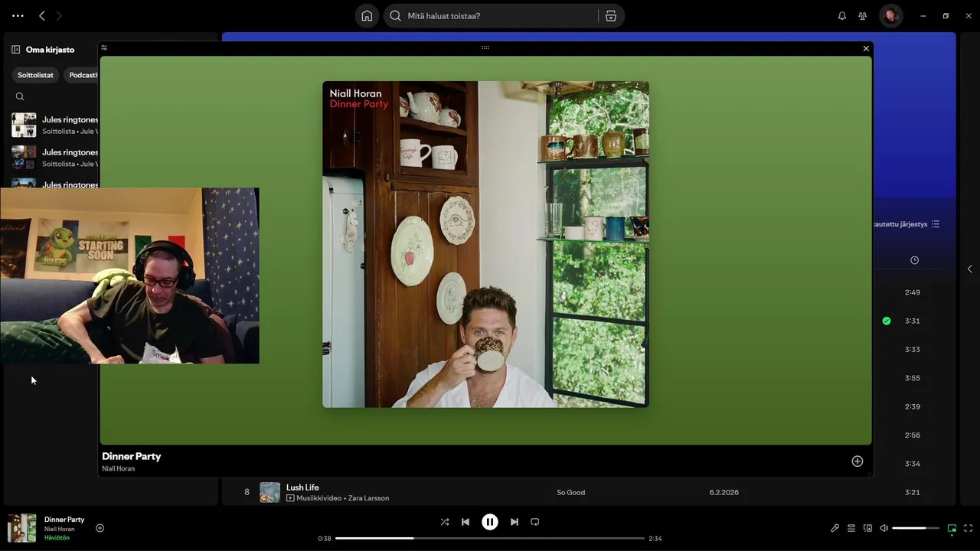Click the 2:39 track duration
980x551 pixels.
click(913, 406)
